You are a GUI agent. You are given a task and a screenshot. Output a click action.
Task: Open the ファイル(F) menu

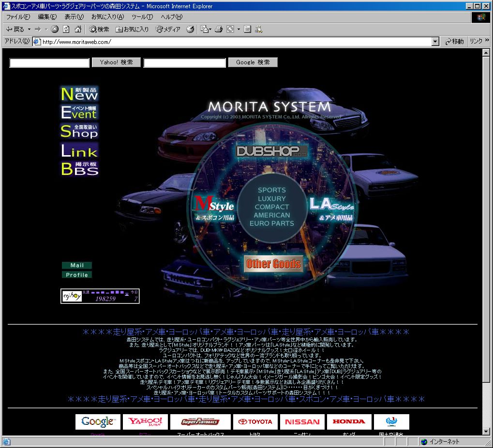pos(18,16)
